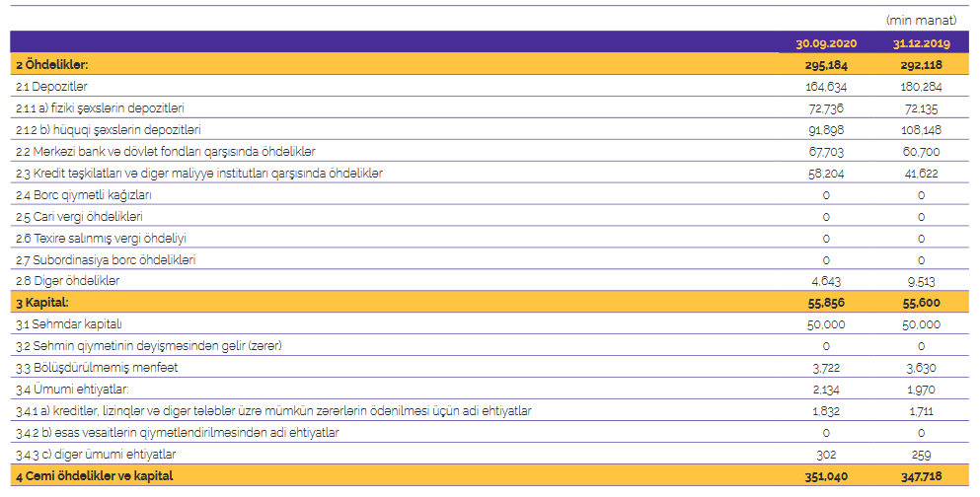Select the total 347,718 in last row
The image size is (980, 497).
pos(921,476)
